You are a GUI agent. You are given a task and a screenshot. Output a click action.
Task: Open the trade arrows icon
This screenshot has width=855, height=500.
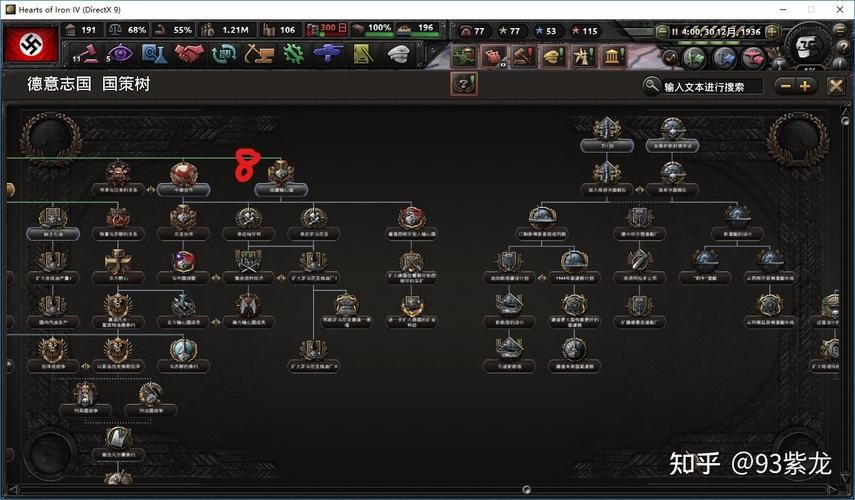coord(224,53)
